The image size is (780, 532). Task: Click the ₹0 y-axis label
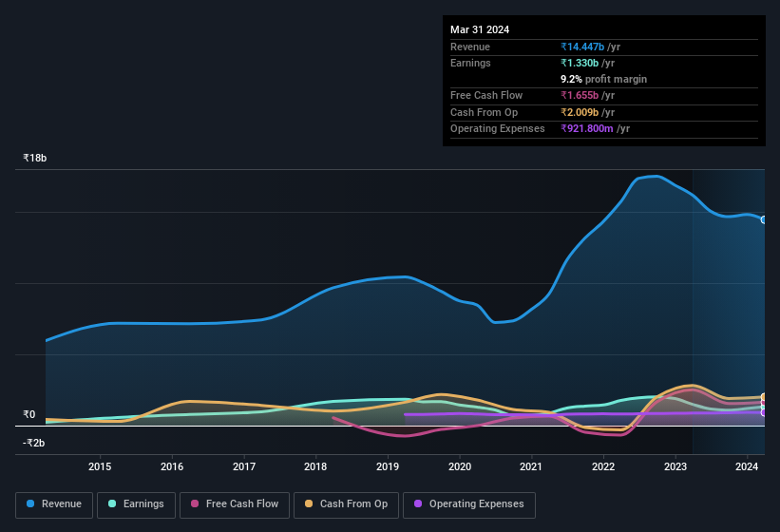point(29,414)
